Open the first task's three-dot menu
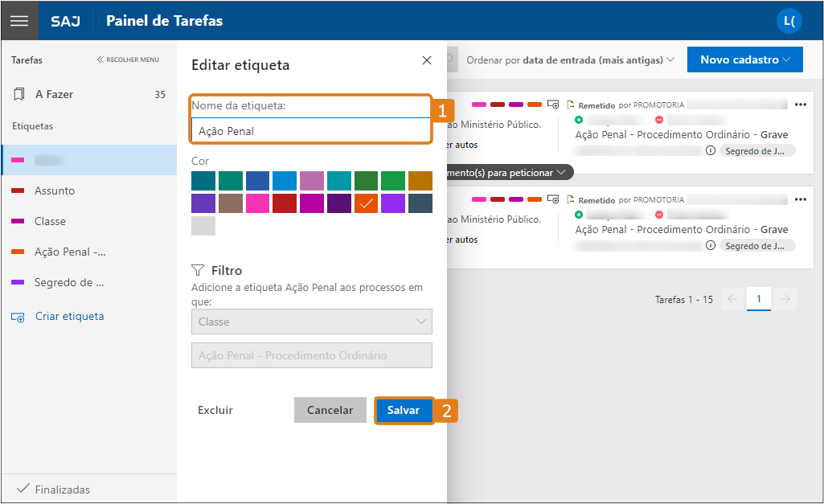Viewport: 824px width, 504px height. pos(800,104)
